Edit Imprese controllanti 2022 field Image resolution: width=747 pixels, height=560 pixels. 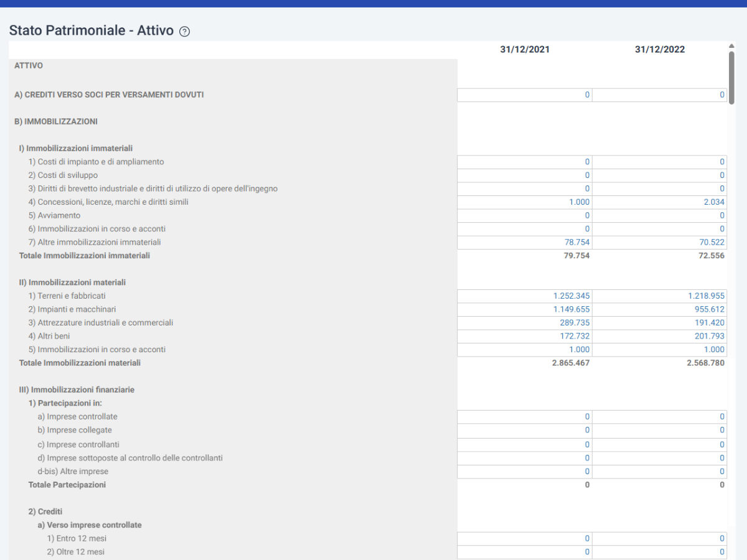coord(659,445)
